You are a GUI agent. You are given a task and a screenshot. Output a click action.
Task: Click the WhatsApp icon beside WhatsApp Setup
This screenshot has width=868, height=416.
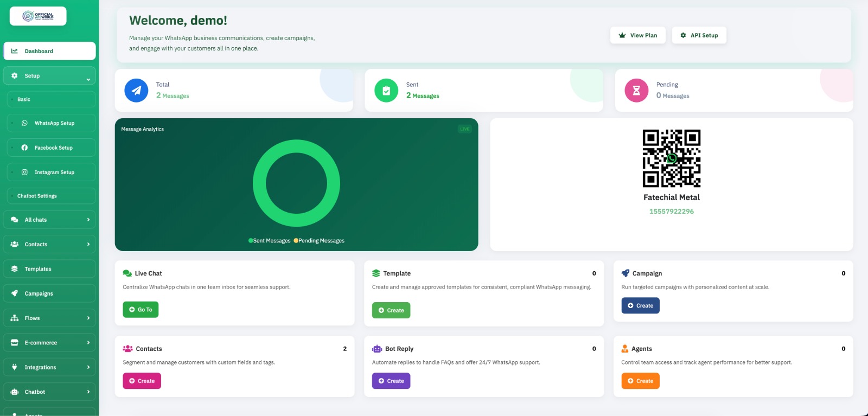pos(24,123)
